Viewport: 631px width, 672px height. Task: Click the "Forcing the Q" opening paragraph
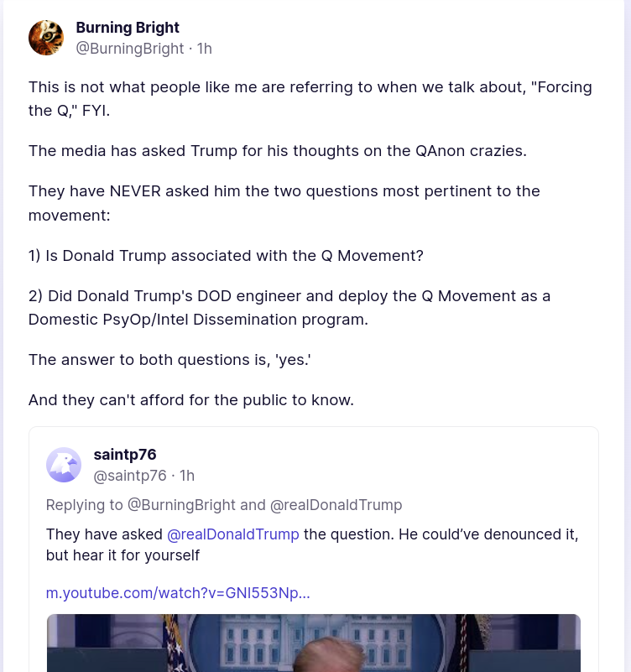pos(310,98)
